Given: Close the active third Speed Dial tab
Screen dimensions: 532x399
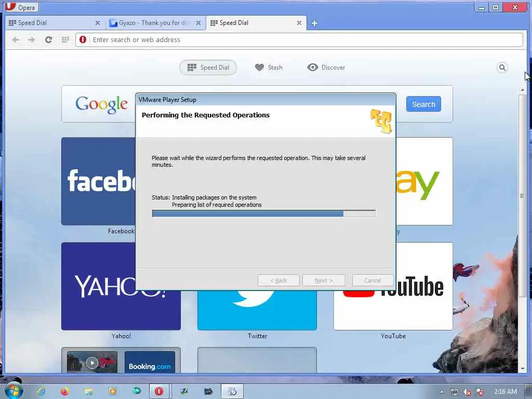Looking at the screenshot, I should pyautogui.click(x=299, y=23).
